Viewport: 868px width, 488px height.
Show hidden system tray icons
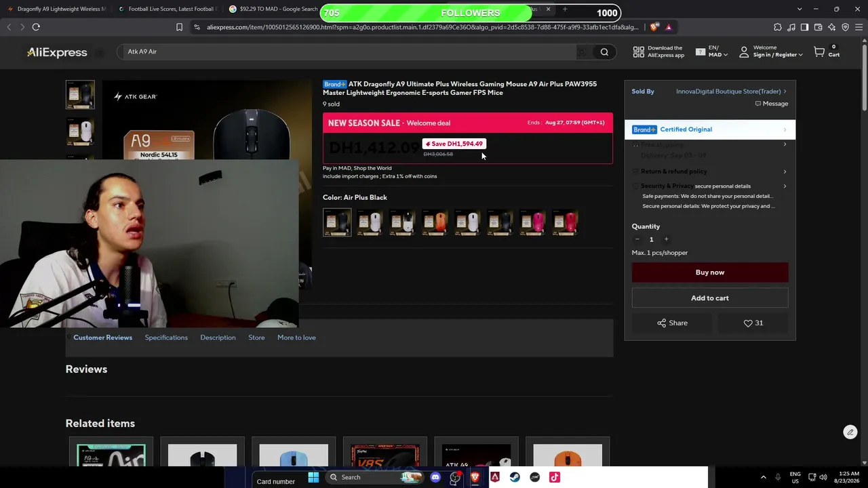coord(763,477)
